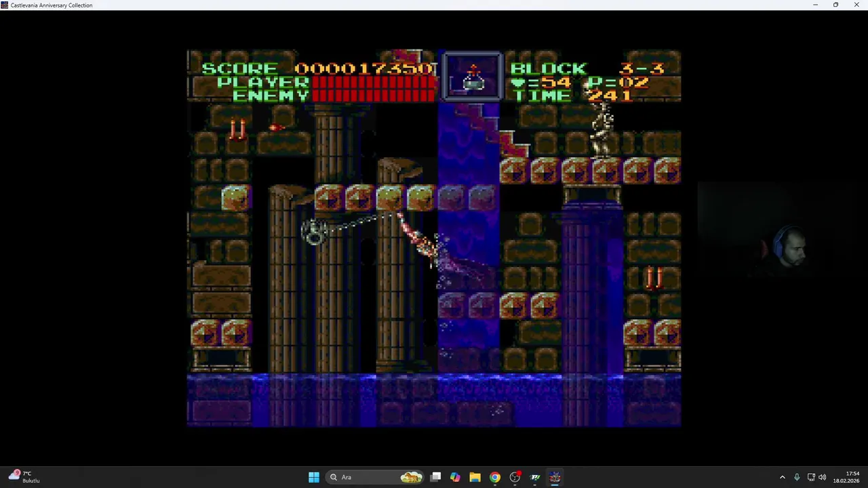Open the volume speaker tray icon

point(823,477)
